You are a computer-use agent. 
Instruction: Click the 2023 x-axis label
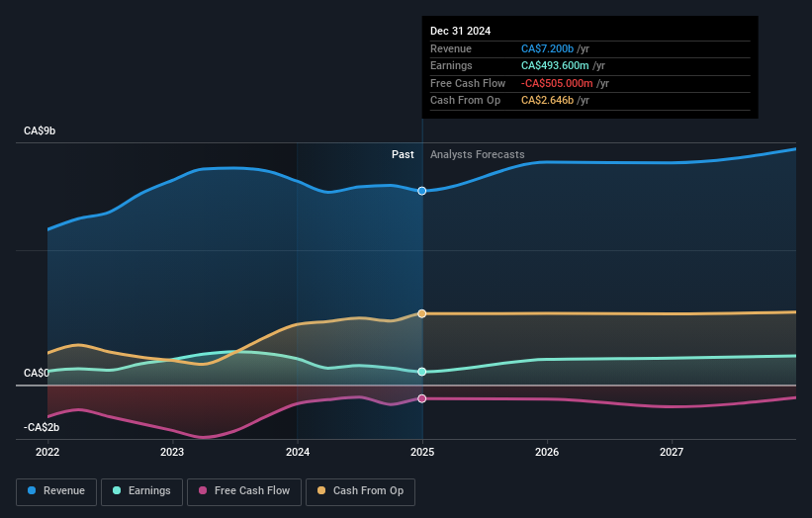(x=172, y=452)
